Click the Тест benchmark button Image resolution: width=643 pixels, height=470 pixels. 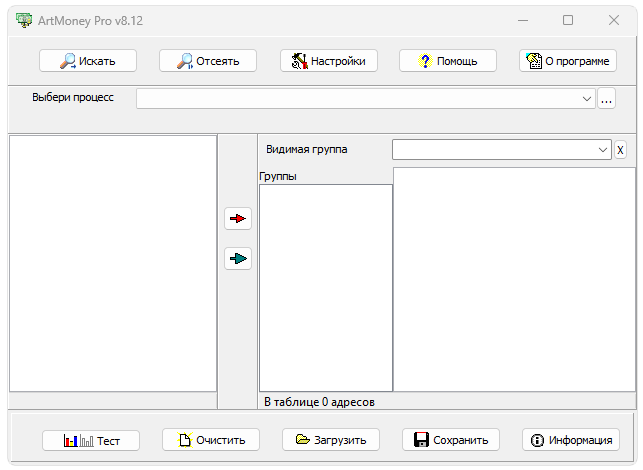pyautogui.click(x=91, y=441)
